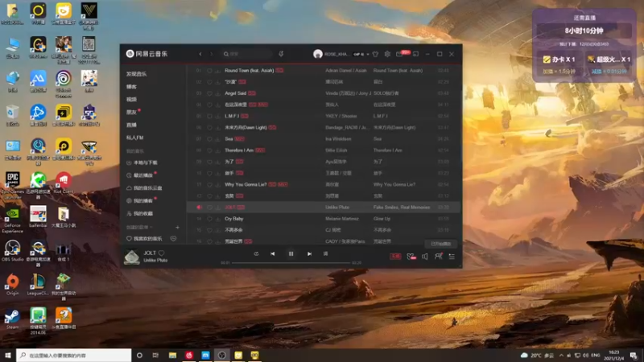This screenshot has height=362, width=644.
Task: Click the red sound quality badge
Action: coord(395,257)
